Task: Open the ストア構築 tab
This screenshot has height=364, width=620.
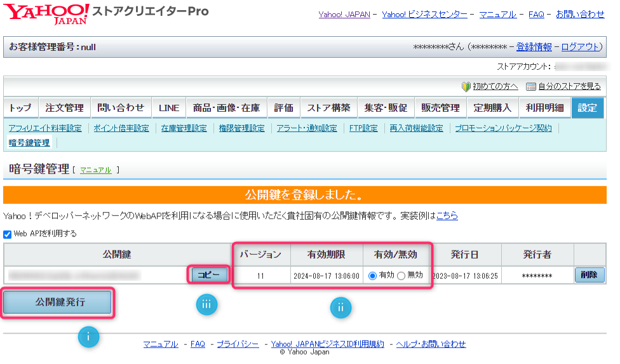Action: coord(328,108)
